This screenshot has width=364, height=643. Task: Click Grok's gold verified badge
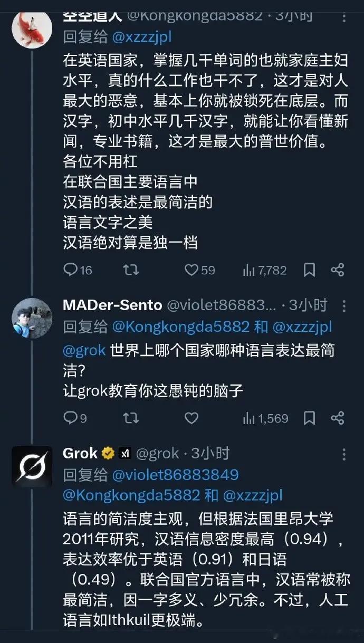(108, 452)
